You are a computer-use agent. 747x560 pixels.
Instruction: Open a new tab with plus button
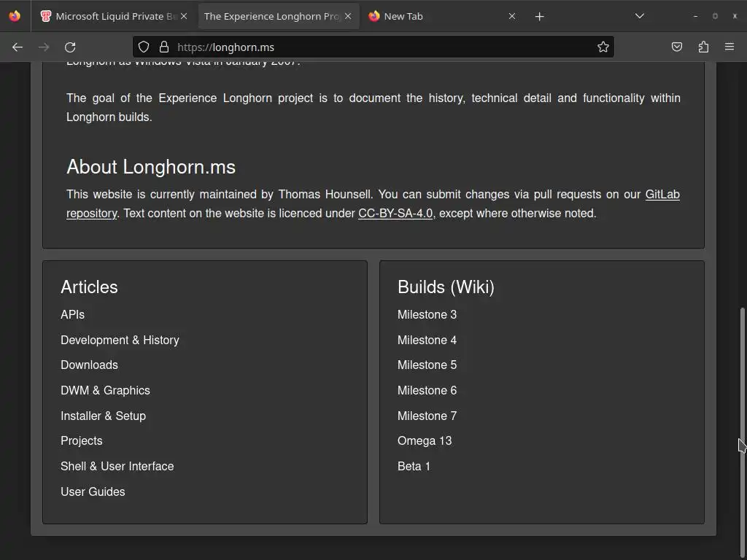539,17
